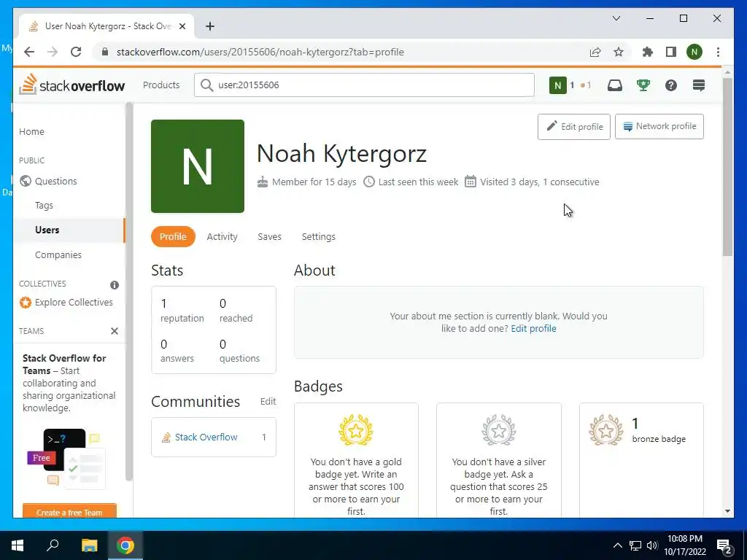
Task: Open Tags in the left sidebar
Action: coord(44,205)
